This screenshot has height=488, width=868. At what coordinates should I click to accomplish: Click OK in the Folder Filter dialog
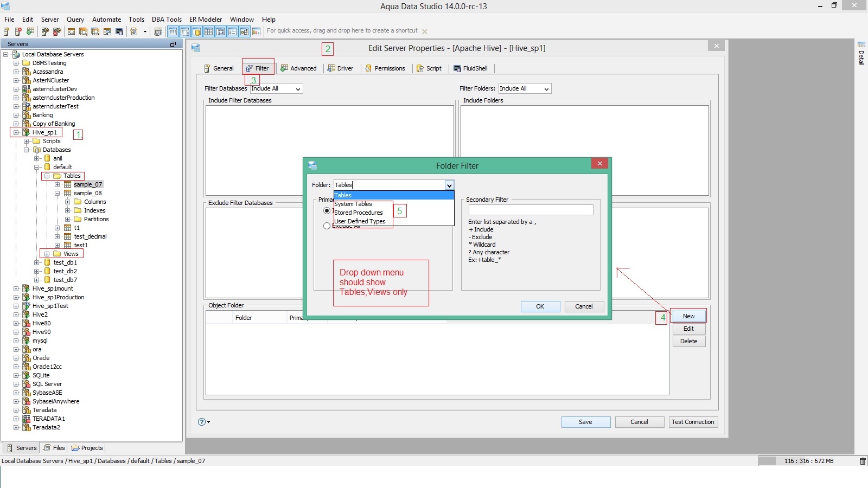[540, 306]
